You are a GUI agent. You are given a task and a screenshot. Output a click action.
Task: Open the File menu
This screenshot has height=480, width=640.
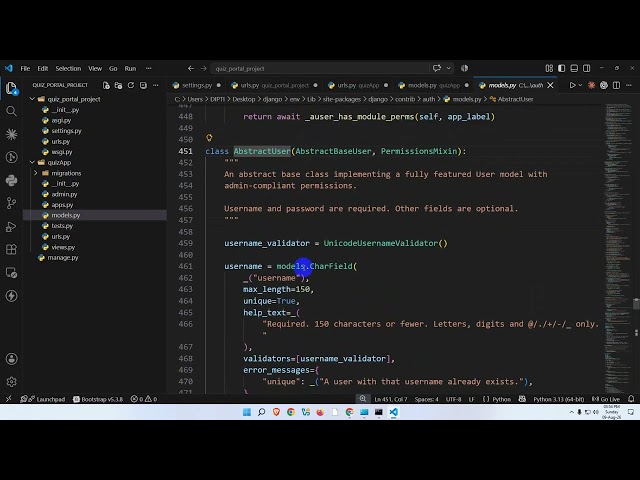(25, 69)
